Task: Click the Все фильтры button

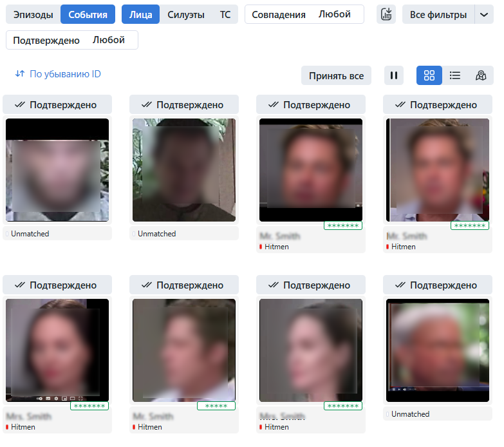Action: pyautogui.click(x=438, y=14)
